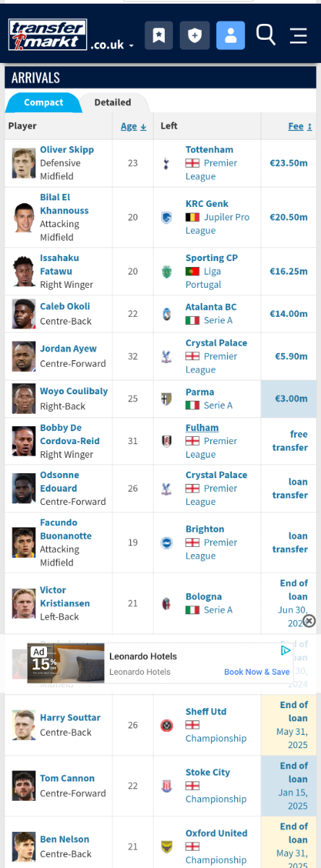Image resolution: width=321 pixels, height=868 pixels.
Task: Click Woyo Coulibaly's player photo
Action: click(x=24, y=399)
